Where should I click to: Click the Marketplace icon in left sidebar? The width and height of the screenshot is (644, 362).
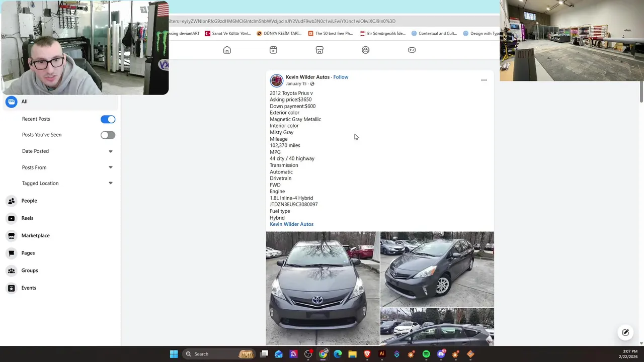click(12, 235)
